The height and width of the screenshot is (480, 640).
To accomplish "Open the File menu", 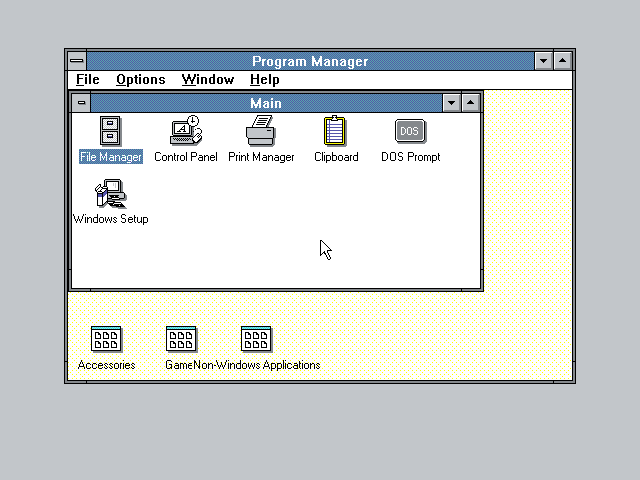I will 87,79.
